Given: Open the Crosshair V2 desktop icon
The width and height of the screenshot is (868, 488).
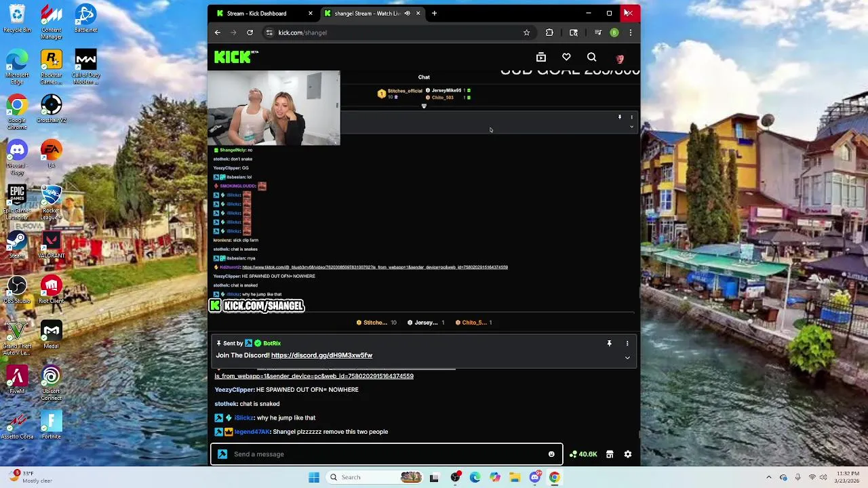Looking at the screenshot, I should (52, 110).
